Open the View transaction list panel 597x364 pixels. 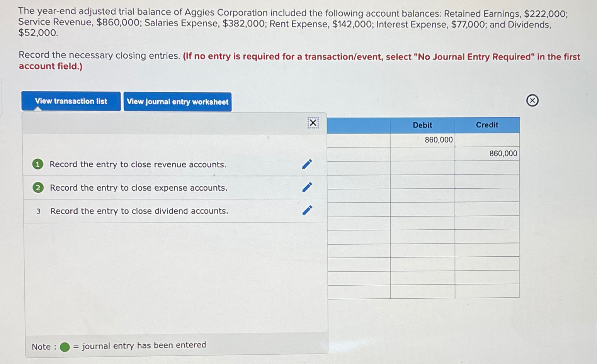tap(71, 101)
